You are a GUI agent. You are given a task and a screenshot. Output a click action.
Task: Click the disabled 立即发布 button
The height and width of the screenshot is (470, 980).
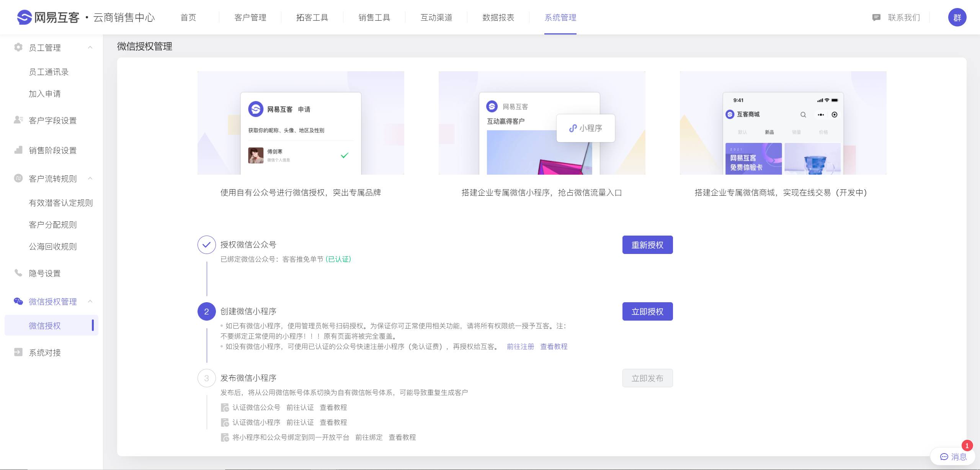coord(647,378)
